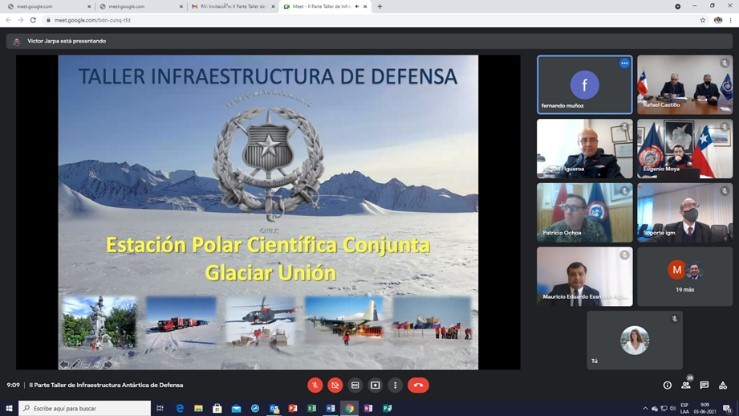
Task: Click previous slide arrow in presentation
Action: click(x=64, y=364)
